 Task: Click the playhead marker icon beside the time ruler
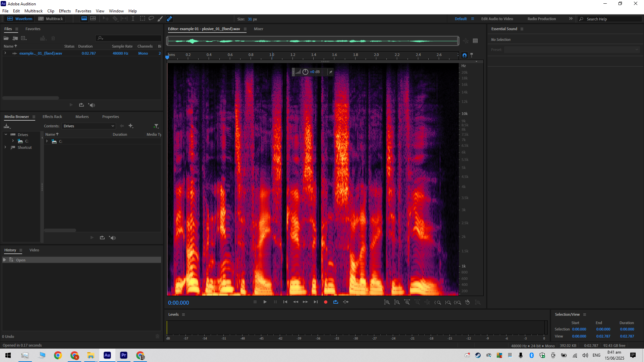[472, 55]
